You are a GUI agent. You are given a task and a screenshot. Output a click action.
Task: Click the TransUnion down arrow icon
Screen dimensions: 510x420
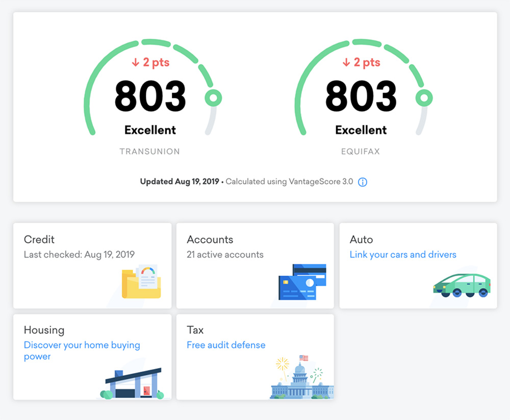(135, 62)
